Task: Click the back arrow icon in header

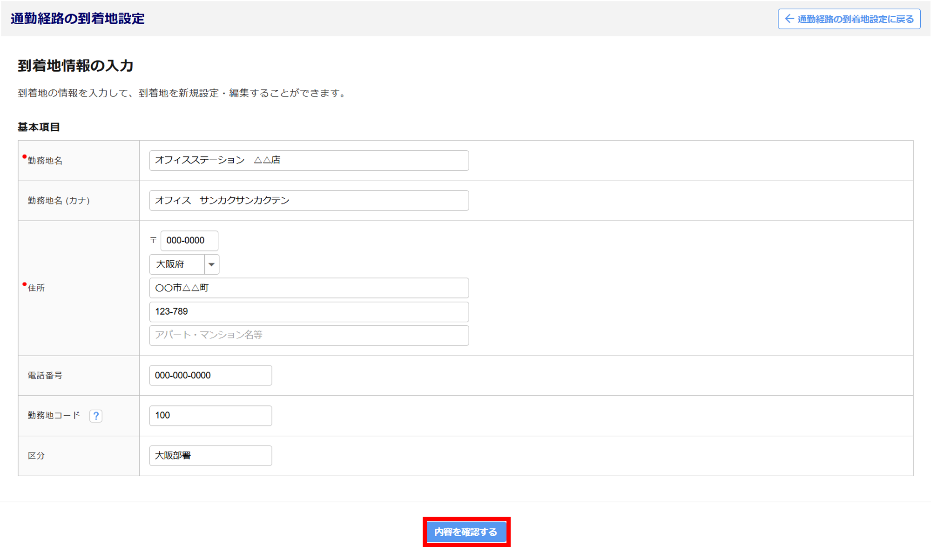Action: 789,19
